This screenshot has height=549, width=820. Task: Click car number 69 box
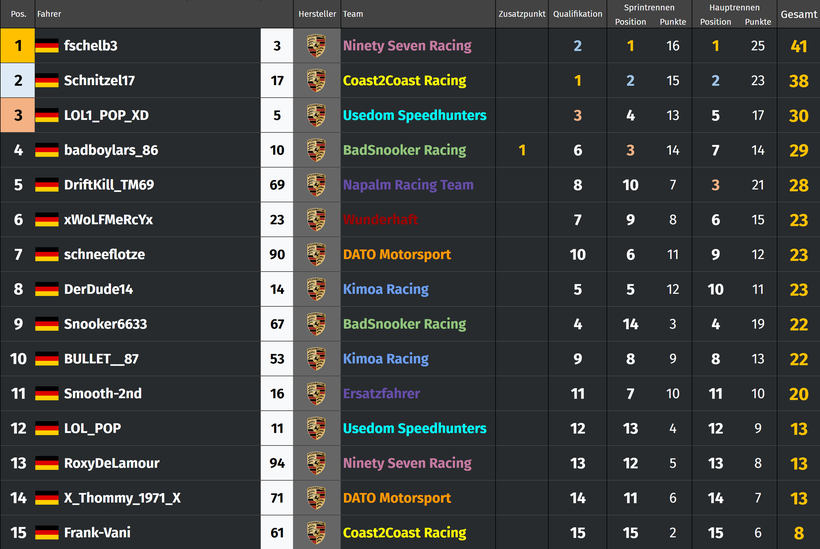pos(277,185)
